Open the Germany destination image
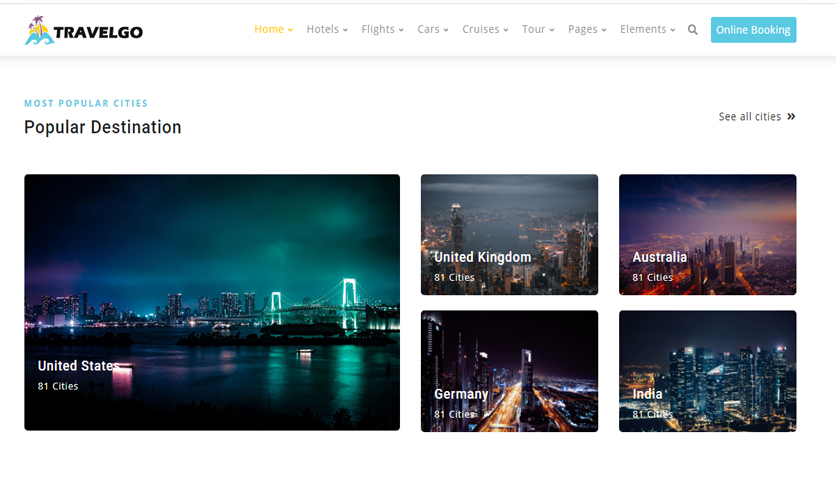The image size is (836, 484). point(509,371)
